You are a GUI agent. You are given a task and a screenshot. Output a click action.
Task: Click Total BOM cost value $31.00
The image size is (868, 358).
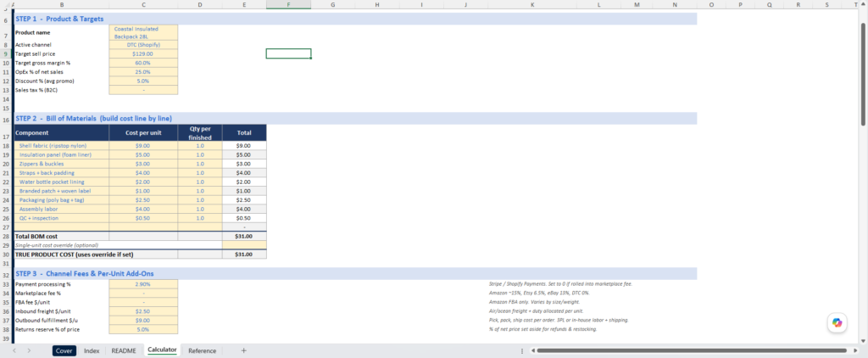(x=244, y=236)
